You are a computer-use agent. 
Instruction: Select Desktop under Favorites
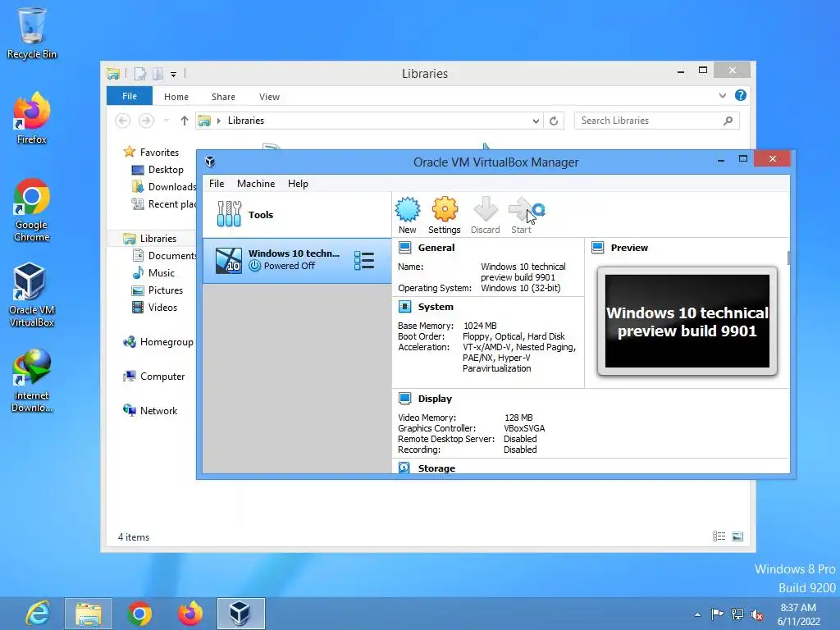click(166, 170)
